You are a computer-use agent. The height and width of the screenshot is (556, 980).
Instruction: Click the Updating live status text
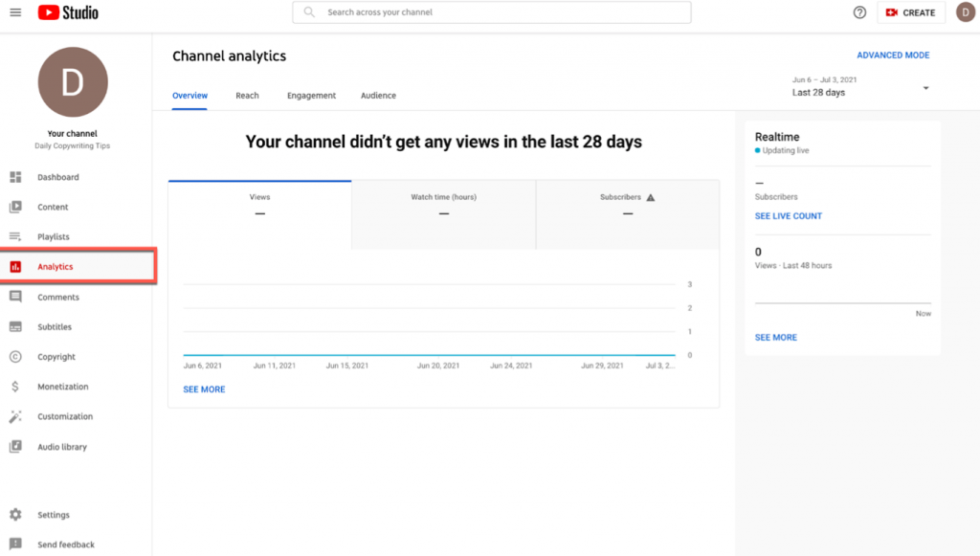(x=786, y=150)
